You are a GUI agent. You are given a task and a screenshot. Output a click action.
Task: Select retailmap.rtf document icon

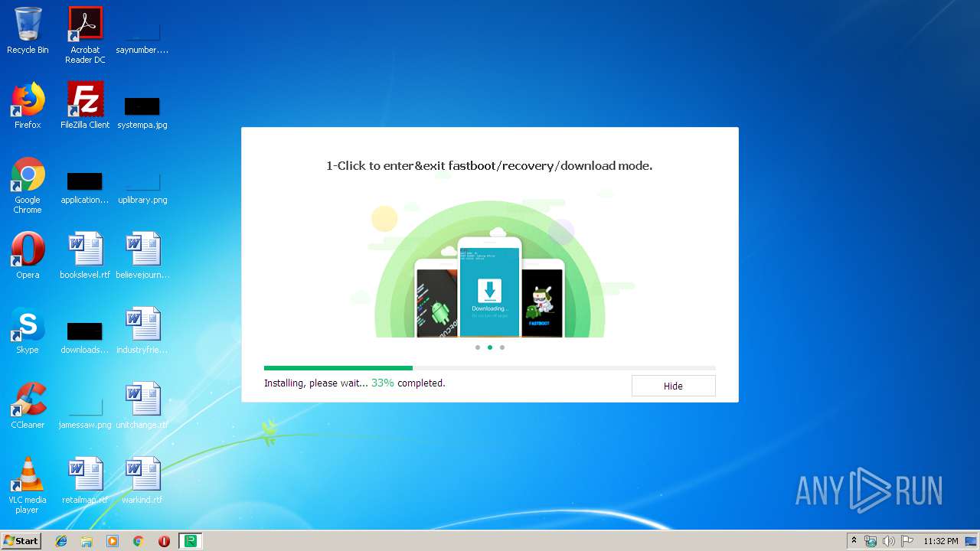(85, 481)
